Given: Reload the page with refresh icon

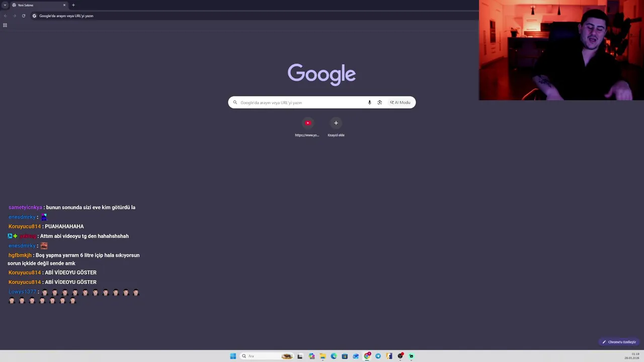Looking at the screenshot, I should coord(24,16).
